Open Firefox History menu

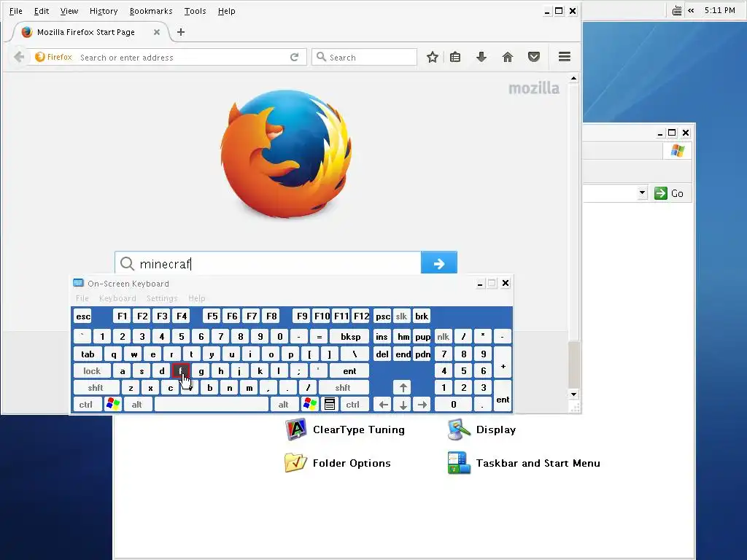tap(104, 11)
